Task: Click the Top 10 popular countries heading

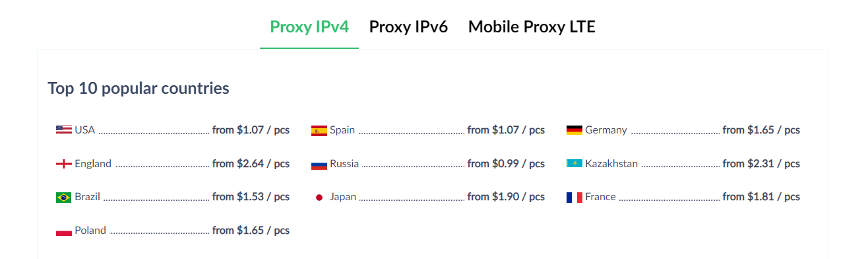Action: pyautogui.click(x=139, y=88)
